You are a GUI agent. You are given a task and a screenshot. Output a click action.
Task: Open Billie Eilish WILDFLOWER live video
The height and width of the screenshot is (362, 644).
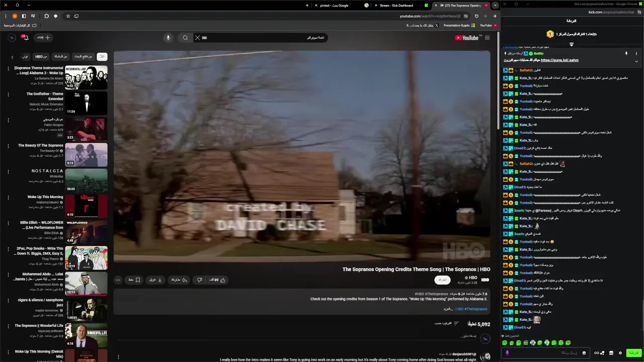(86, 232)
